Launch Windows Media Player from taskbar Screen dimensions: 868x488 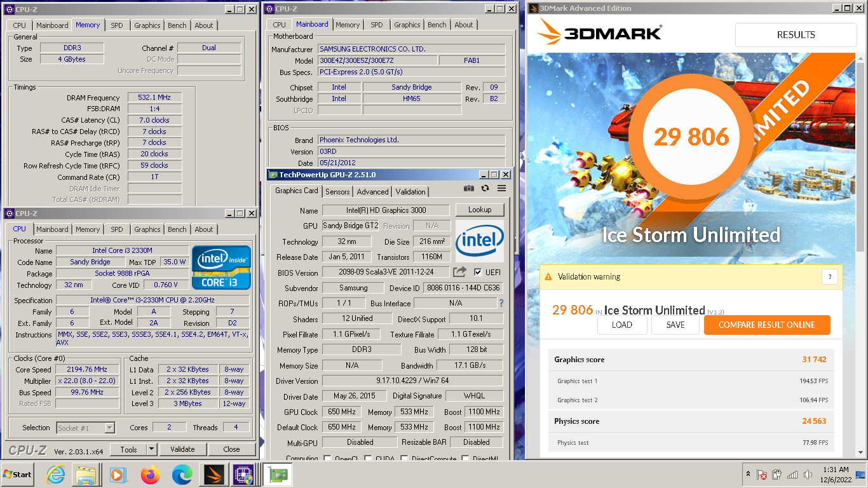(118, 474)
